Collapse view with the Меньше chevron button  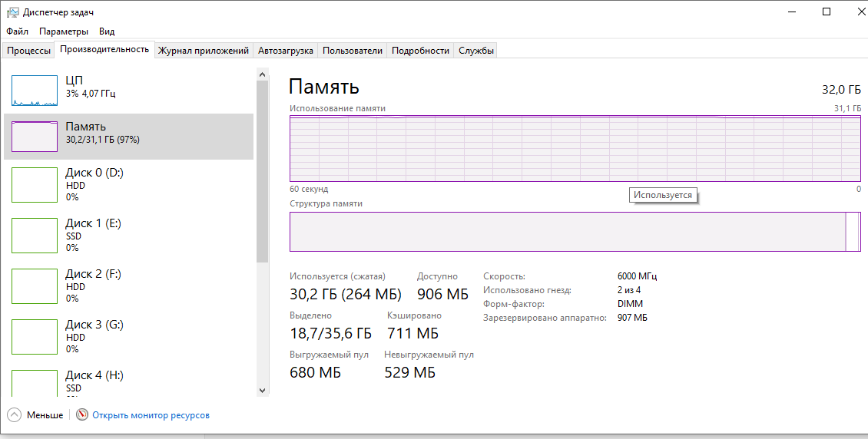coord(15,415)
